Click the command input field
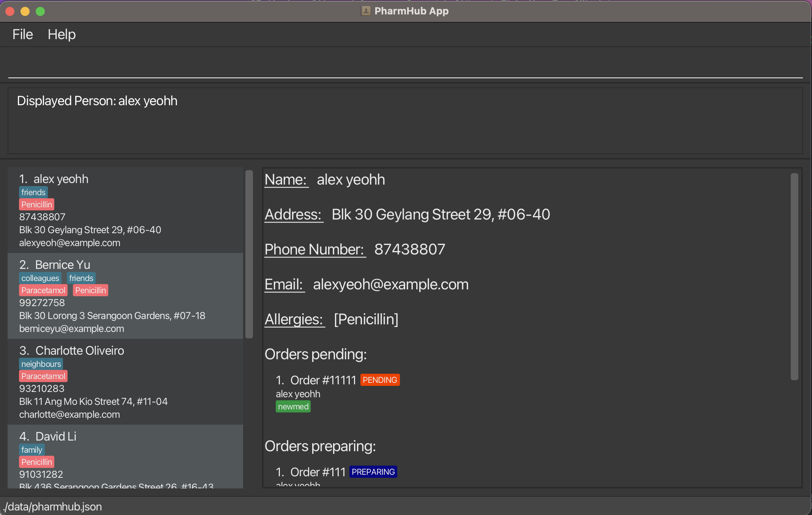 click(x=405, y=65)
